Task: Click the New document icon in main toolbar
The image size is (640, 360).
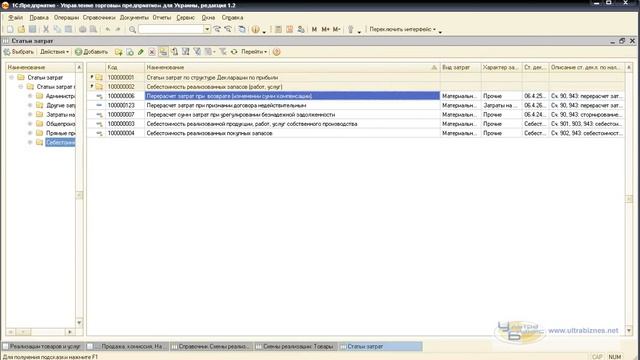Action: click(x=10, y=29)
